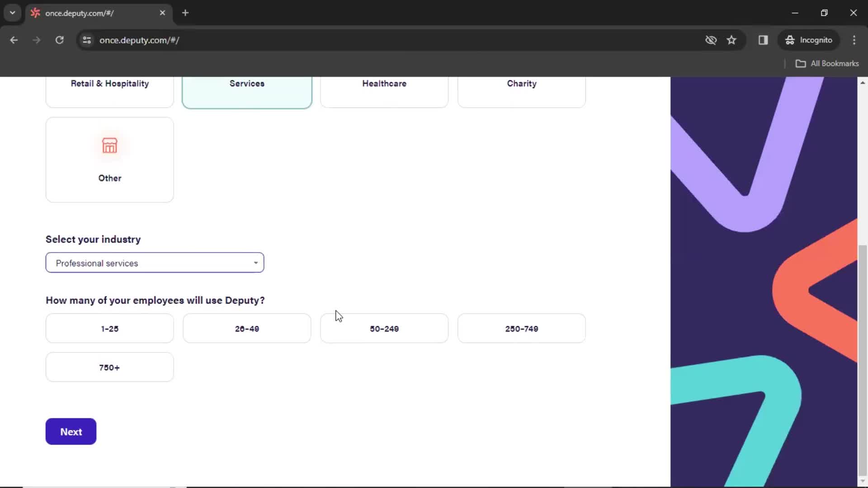Select the 26-49 employees radio button
Image resolution: width=868 pixels, height=488 pixels.
[x=247, y=328]
